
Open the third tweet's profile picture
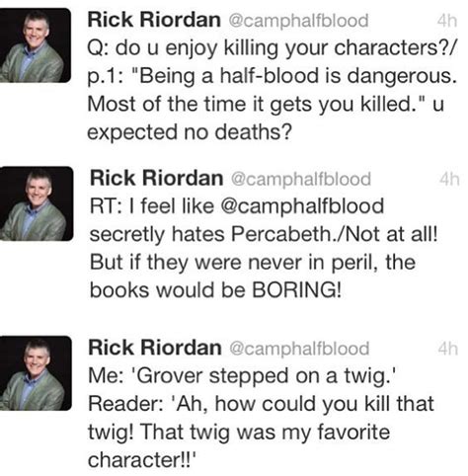(x=36, y=373)
